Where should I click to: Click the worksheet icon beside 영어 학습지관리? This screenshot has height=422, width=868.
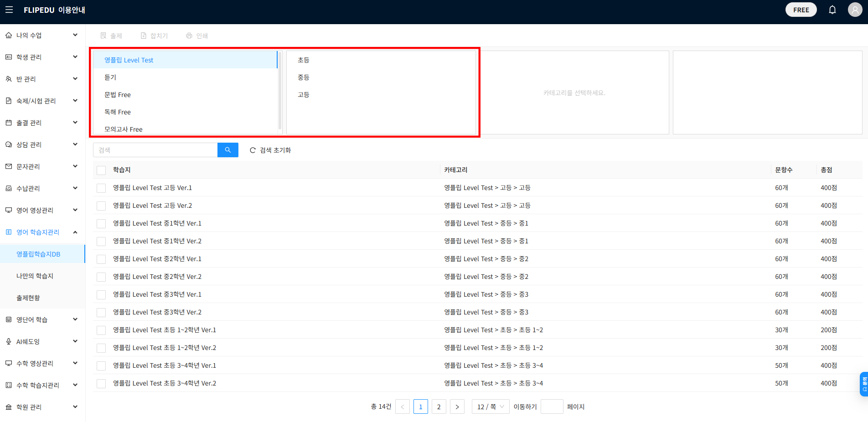pos(9,232)
